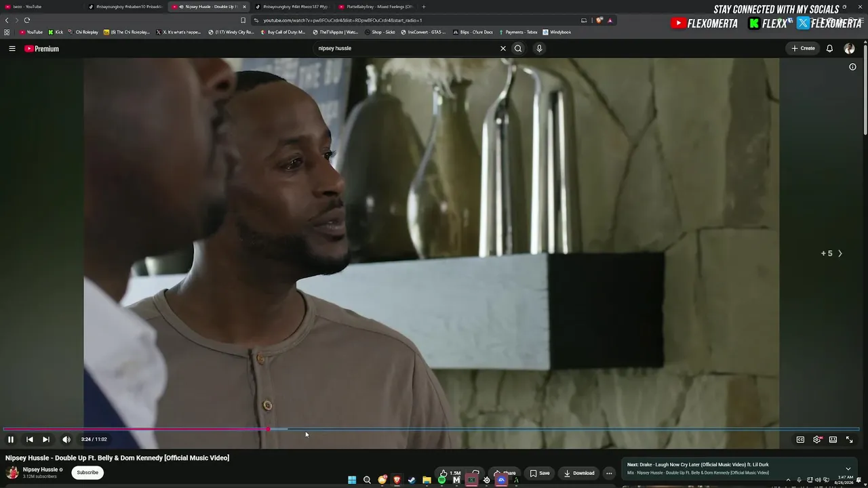The height and width of the screenshot is (488, 868).
Task: Open the Windows Start menu
Action: pyautogui.click(x=352, y=480)
